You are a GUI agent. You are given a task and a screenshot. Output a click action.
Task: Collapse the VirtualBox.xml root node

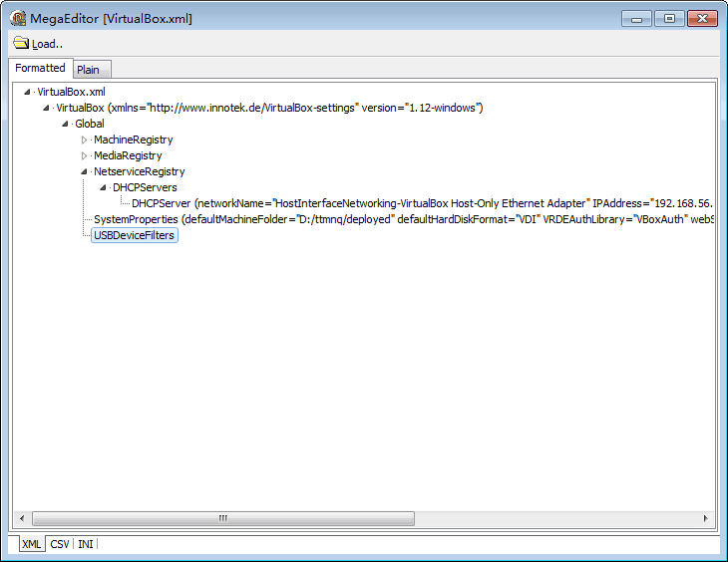click(27, 92)
